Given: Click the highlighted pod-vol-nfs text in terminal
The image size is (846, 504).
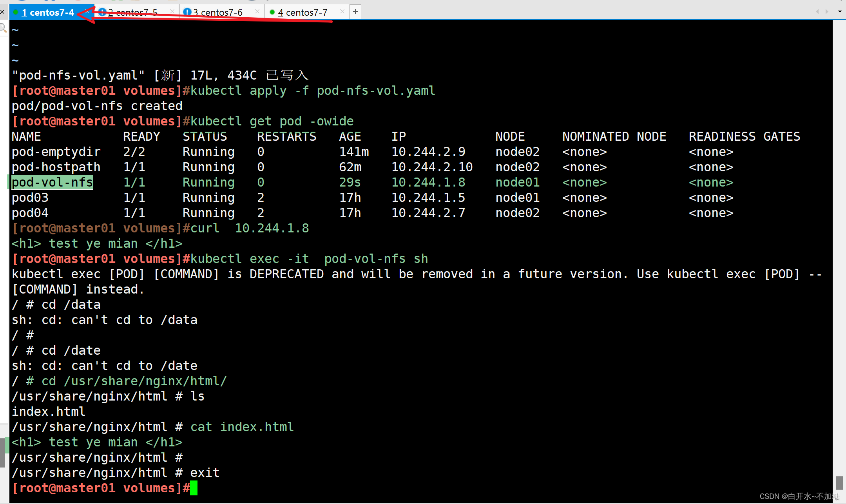Looking at the screenshot, I should (x=52, y=182).
